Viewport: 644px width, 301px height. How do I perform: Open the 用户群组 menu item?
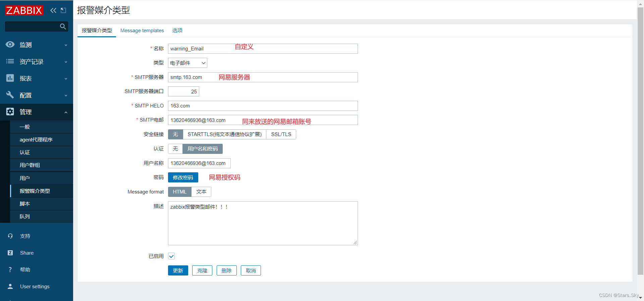coord(30,165)
